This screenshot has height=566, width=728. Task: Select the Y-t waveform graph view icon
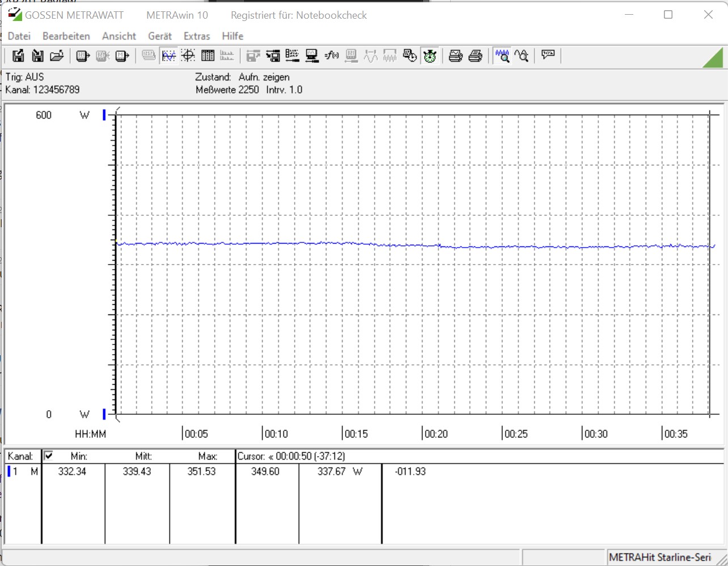tap(168, 56)
